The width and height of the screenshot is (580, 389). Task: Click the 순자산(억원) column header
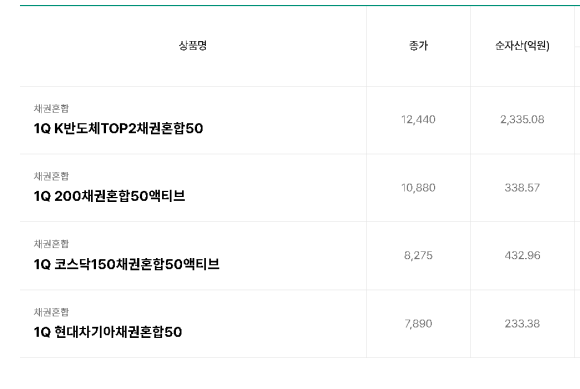[x=522, y=46]
